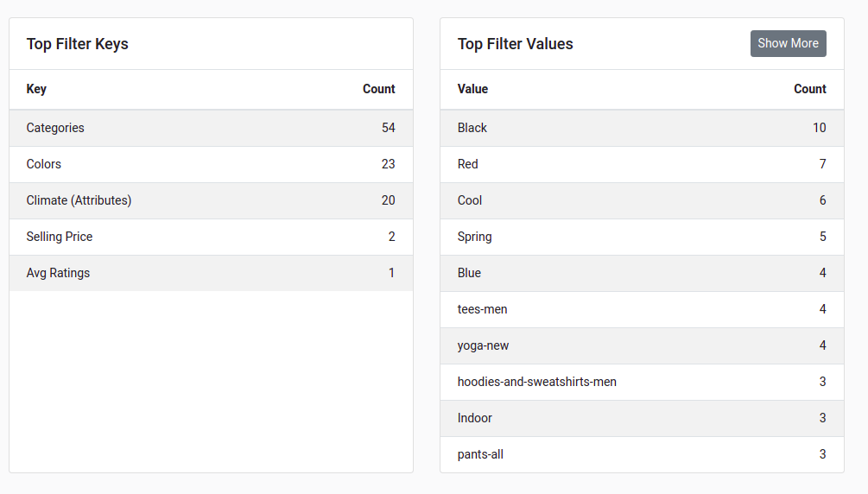The height and width of the screenshot is (494, 868).
Task: Click the hoodies-and-sweatshirts-men value row
Action: 642,382
